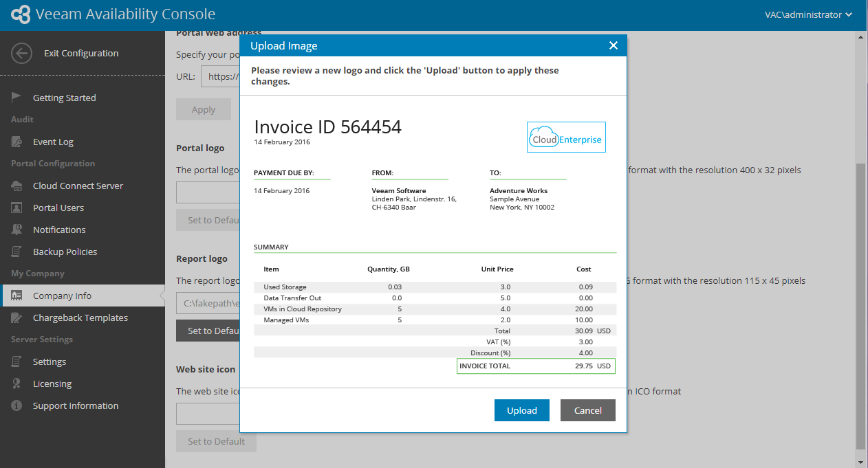Click the Settings sidebar icon
The height and width of the screenshot is (468, 868).
point(17,361)
